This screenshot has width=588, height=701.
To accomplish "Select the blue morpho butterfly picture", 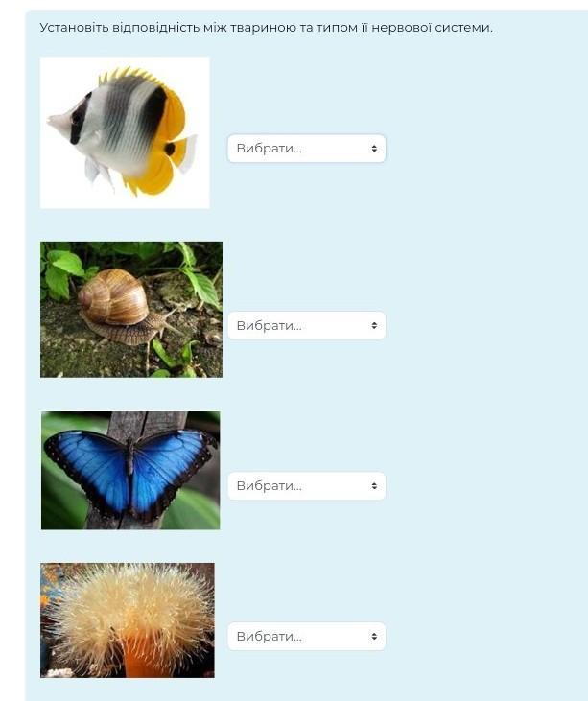I will click(x=130, y=470).
